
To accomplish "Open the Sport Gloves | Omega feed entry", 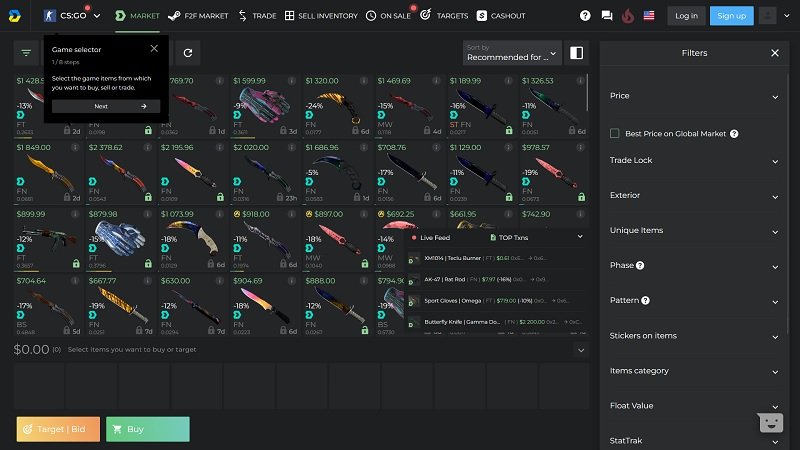I will (496, 301).
